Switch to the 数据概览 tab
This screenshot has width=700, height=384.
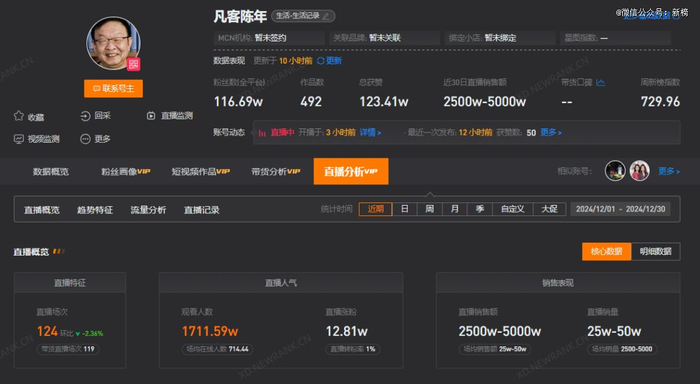coord(50,171)
